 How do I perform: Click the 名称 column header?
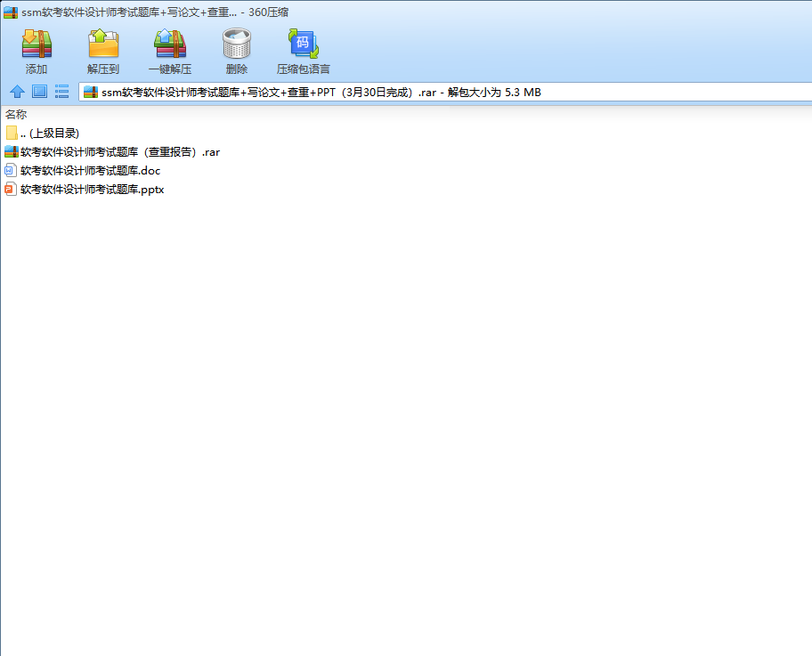(16, 115)
